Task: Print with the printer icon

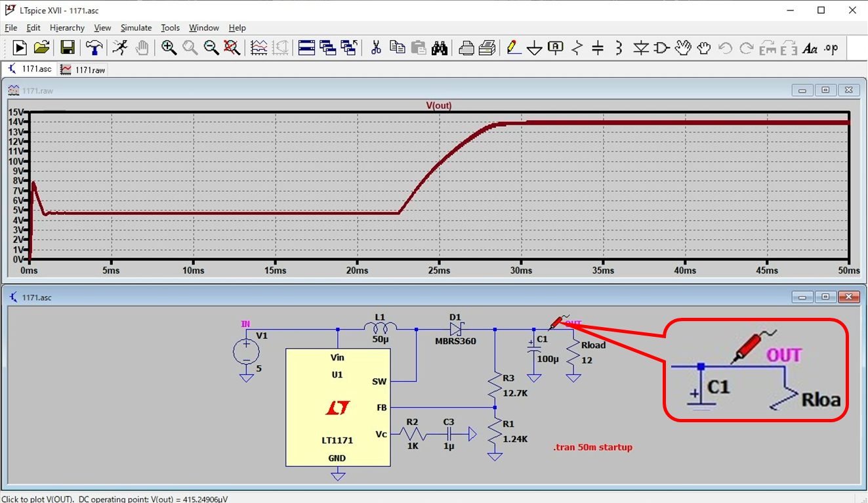Action: [x=487, y=47]
